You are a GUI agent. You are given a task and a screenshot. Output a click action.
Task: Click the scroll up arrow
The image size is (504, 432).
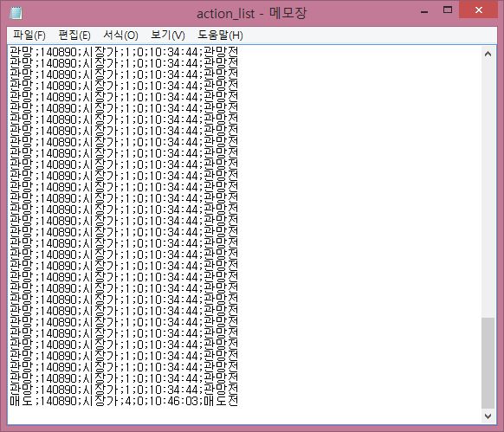pyautogui.click(x=488, y=54)
